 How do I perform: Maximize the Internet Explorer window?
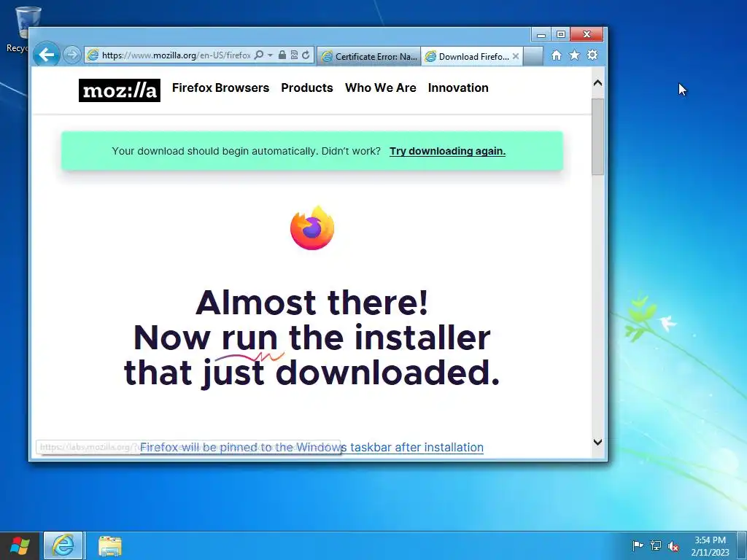pos(561,35)
